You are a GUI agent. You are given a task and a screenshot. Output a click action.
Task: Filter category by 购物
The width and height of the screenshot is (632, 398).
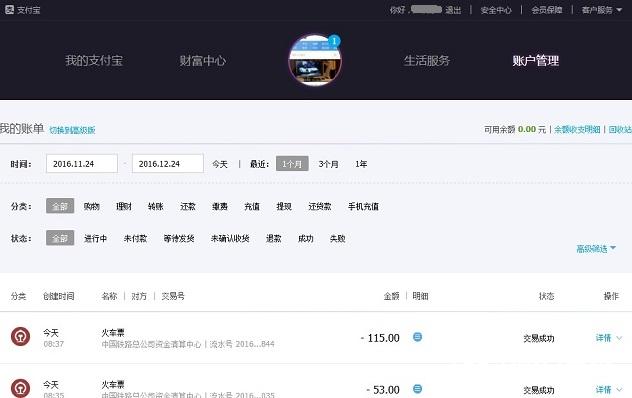pyautogui.click(x=91, y=206)
